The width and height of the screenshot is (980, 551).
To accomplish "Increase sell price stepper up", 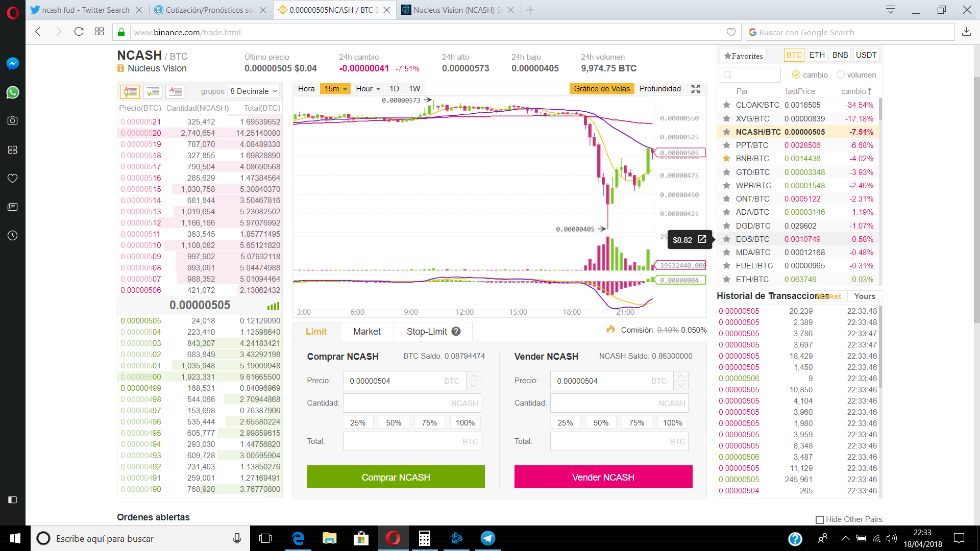I will click(x=681, y=376).
